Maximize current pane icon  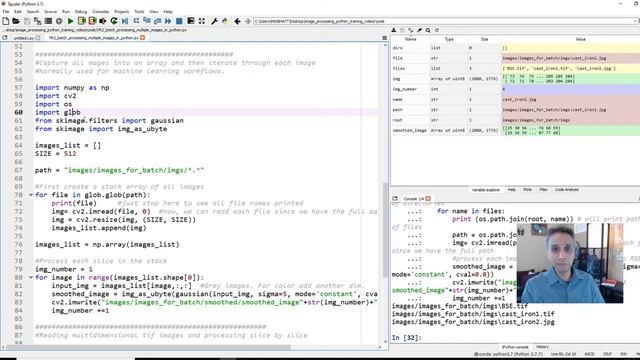pyautogui.click(x=191, y=21)
